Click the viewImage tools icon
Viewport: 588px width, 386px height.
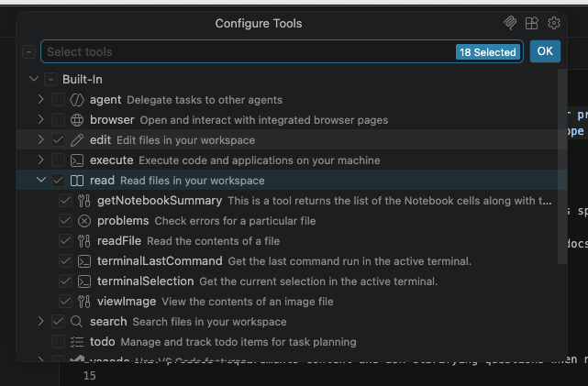coord(84,302)
